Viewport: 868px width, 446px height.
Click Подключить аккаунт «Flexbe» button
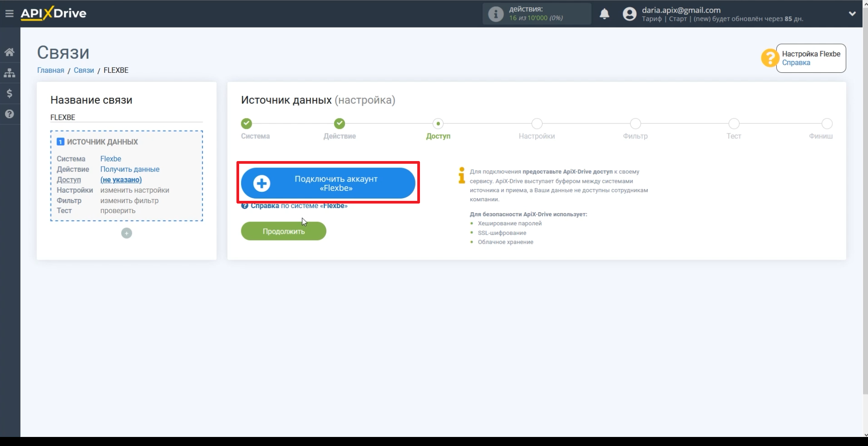point(328,183)
